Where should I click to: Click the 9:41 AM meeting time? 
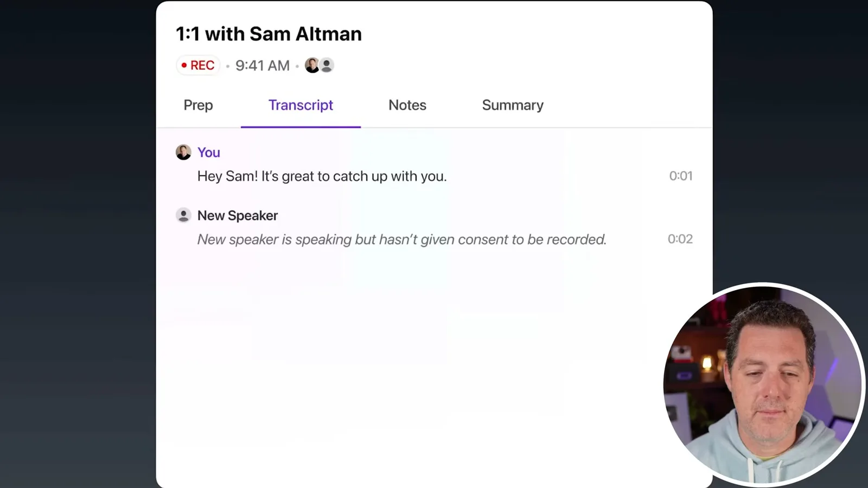[263, 66]
